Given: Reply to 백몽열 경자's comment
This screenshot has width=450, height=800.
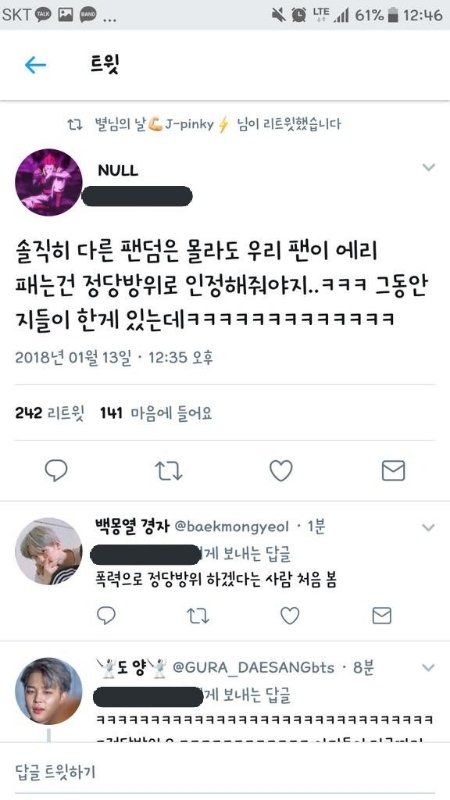Looking at the screenshot, I should pos(106,616).
